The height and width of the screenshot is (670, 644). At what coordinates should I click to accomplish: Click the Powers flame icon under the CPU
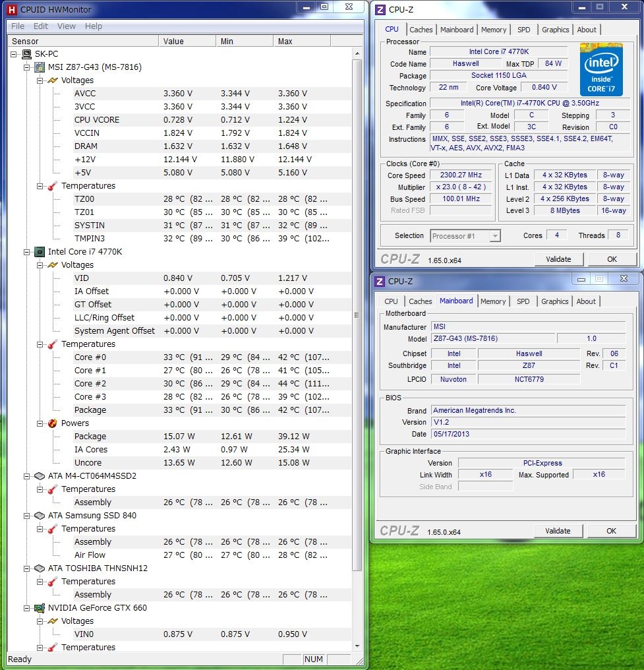coord(53,423)
